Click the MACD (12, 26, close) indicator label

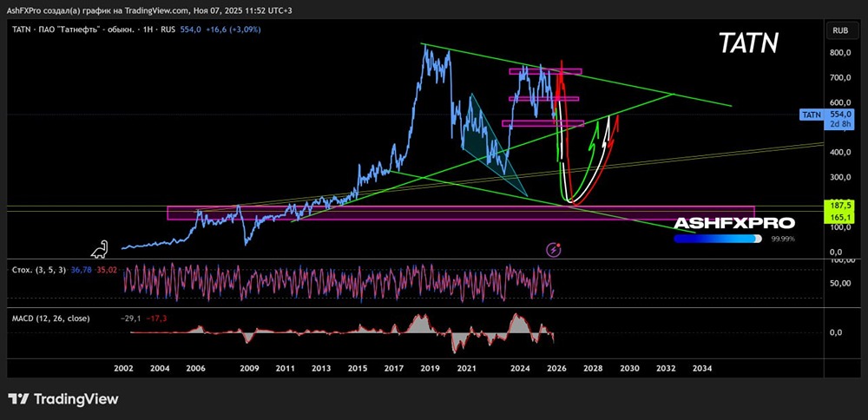[x=51, y=318]
